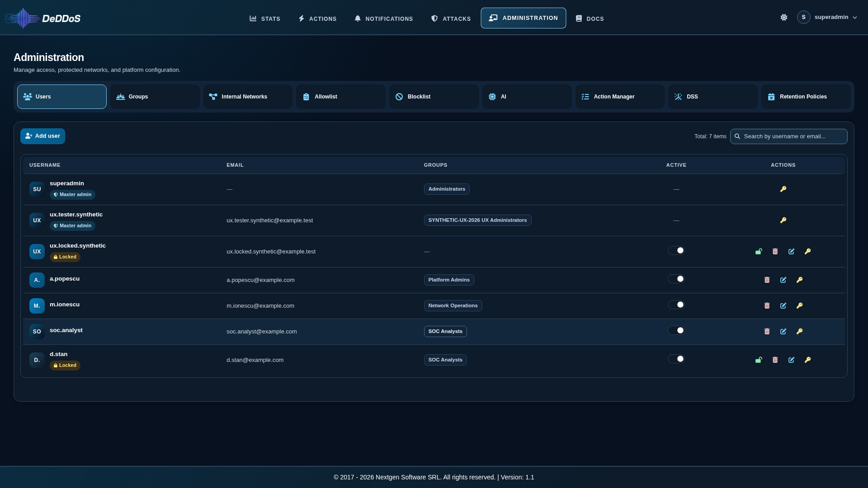The height and width of the screenshot is (488, 868).
Task: Toggle the theme brightness icon in header
Action: 784,18
